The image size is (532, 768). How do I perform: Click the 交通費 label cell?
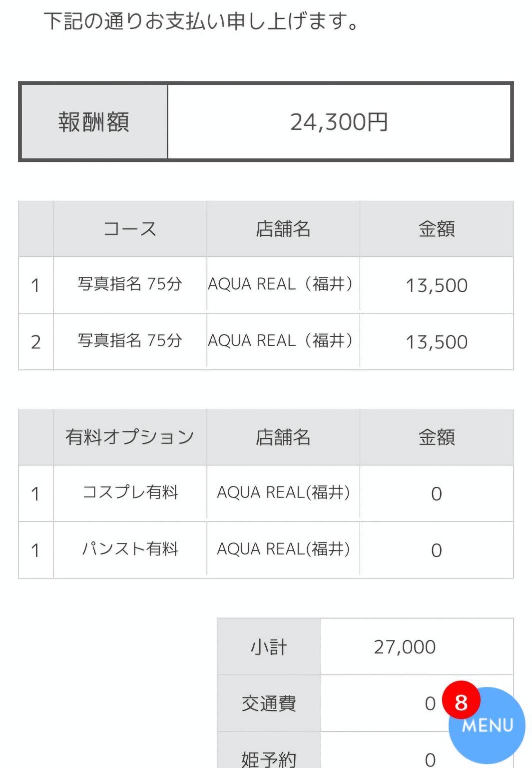click(x=269, y=703)
